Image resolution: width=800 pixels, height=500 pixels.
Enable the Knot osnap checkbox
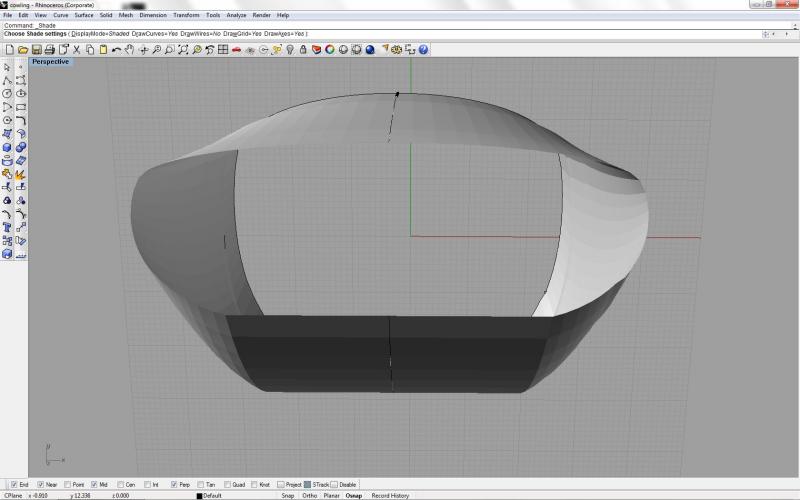tap(254, 485)
